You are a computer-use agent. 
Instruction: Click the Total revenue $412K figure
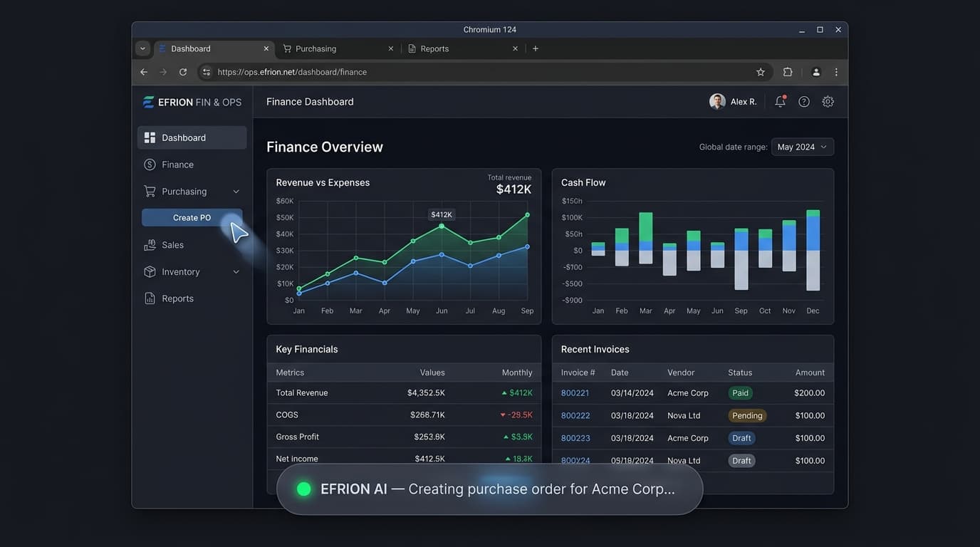point(514,189)
